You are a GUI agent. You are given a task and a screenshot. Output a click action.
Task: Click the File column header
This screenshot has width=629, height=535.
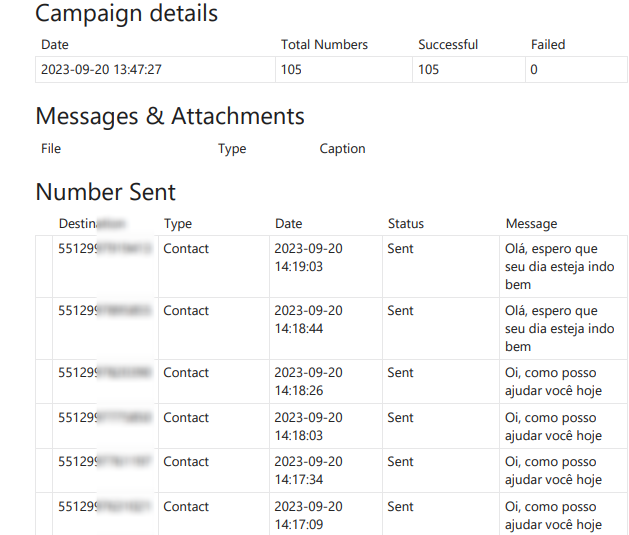click(x=51, y=149)
